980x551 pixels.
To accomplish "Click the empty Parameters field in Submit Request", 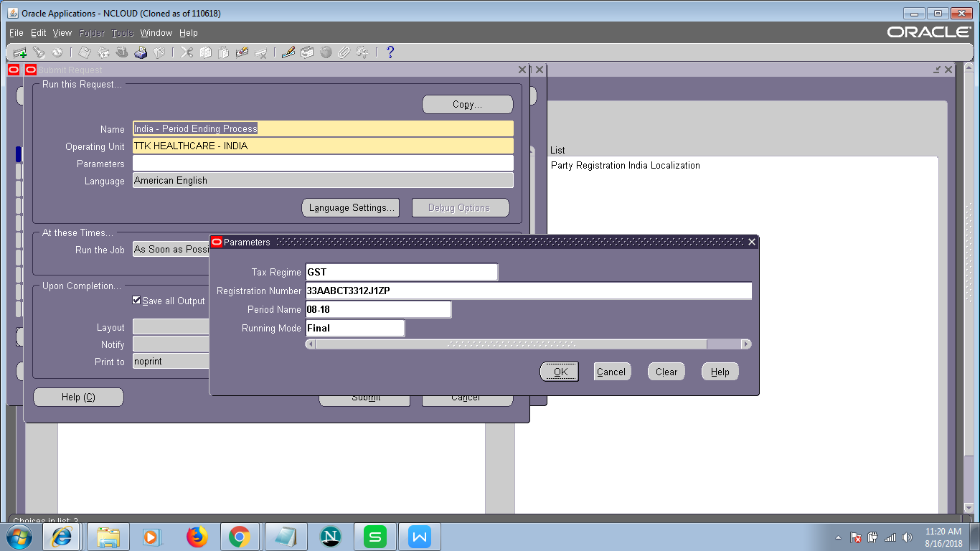I will click(323, 164).
